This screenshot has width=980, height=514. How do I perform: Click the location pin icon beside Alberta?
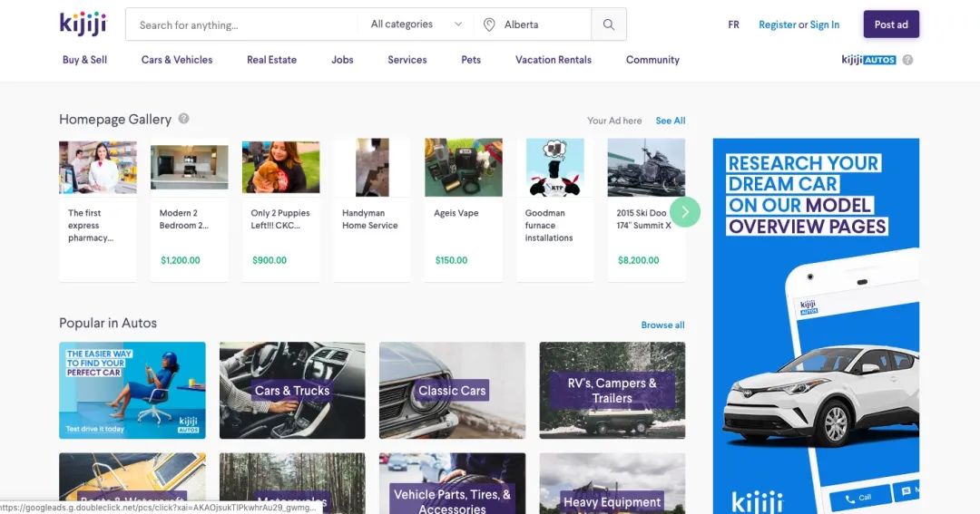coord(489,24)
